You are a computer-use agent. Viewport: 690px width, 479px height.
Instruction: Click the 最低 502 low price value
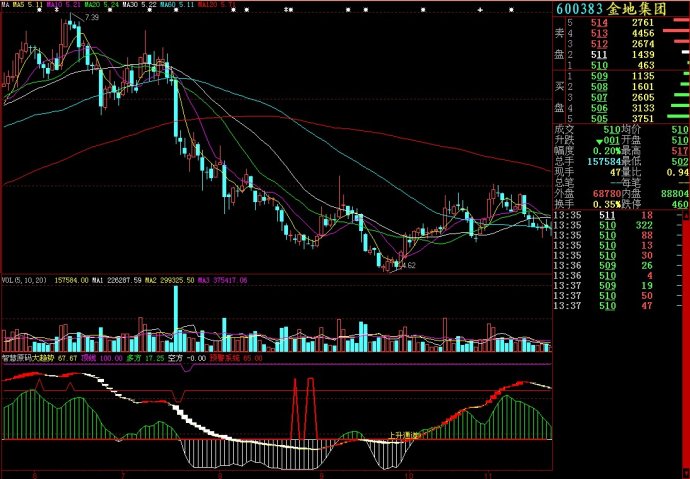[x=681, y=161]
